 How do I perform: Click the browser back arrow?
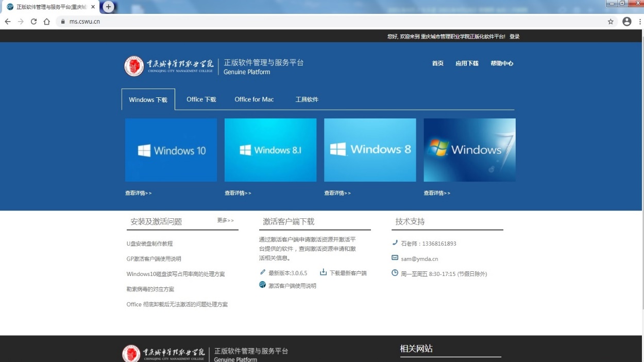tap(8, 22)
